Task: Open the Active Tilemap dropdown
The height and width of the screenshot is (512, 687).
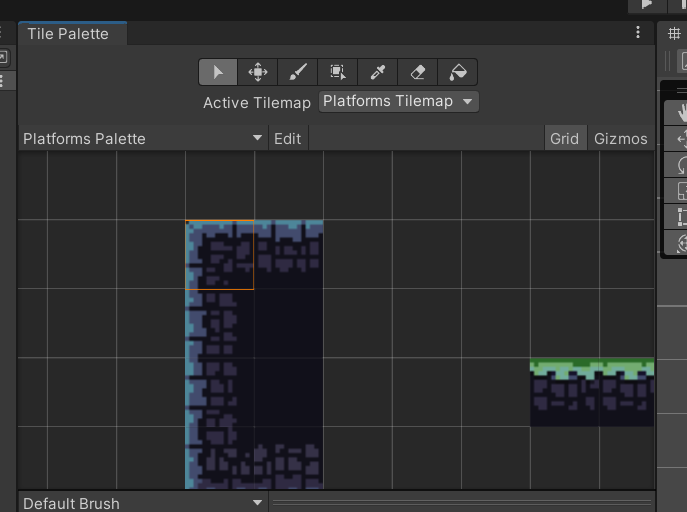Action: (398, 102)
